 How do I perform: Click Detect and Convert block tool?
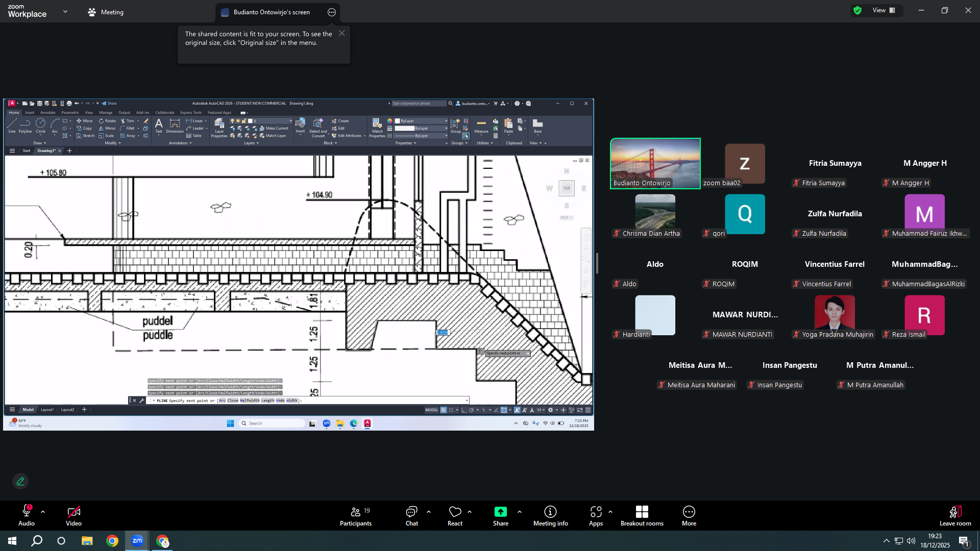[x=318, y=128]
